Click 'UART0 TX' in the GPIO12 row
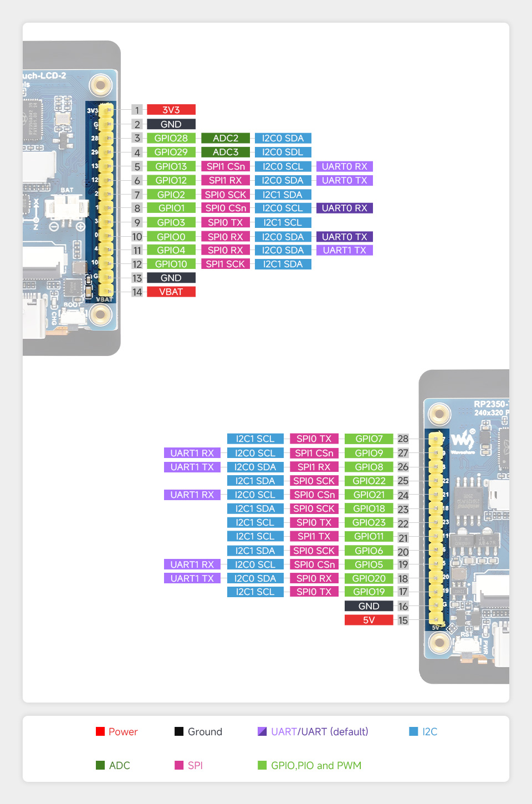 345,180
